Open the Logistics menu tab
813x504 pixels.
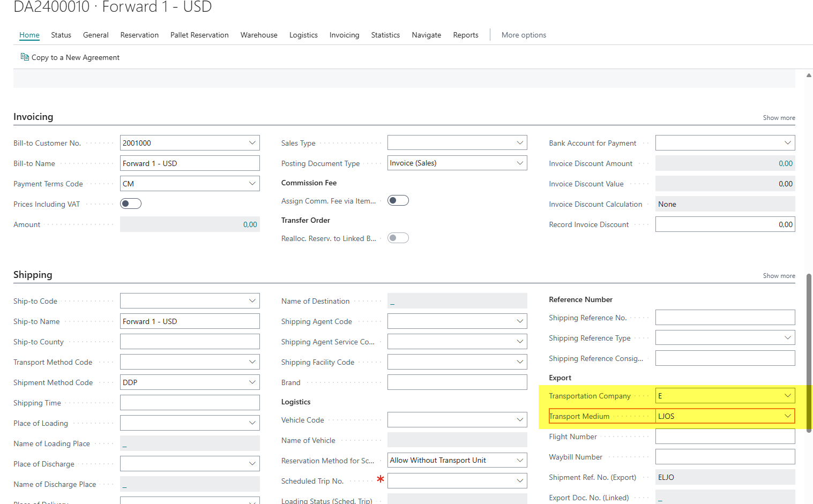point(303,35)
